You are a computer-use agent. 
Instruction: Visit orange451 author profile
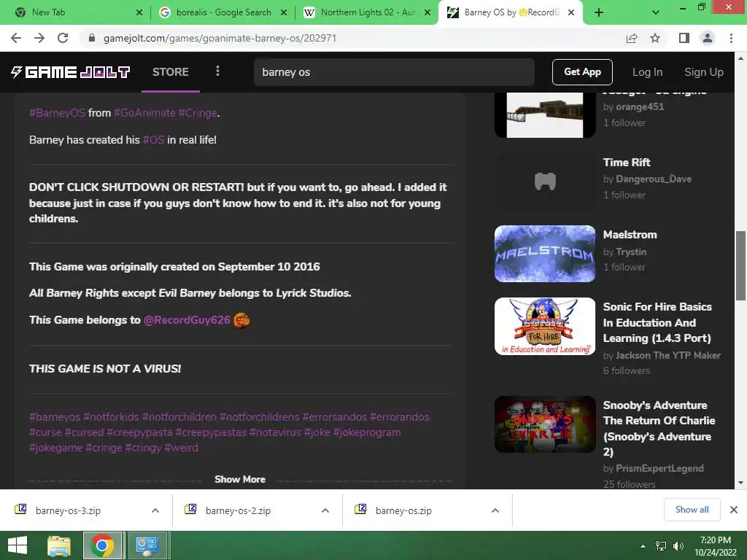click(x=640, y=106)
